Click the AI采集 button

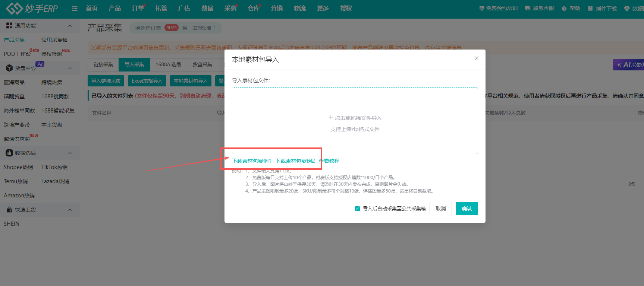629,65
